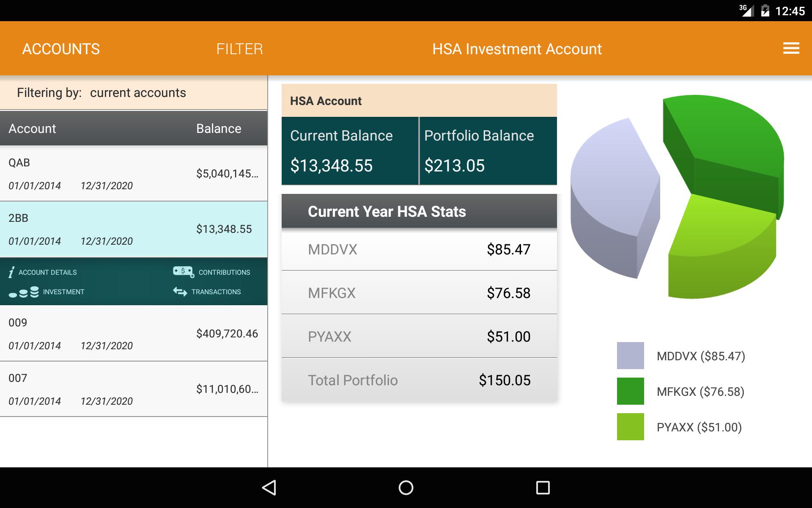
Task: Select the 2BB account row
Action: click(134, 229)
